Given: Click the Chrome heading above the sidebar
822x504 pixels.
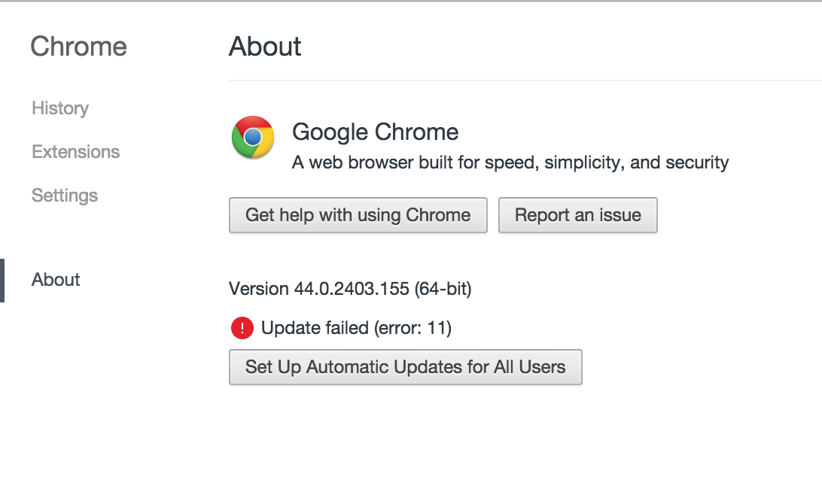Looking at the screenshot, I should click(x=78, y=46).
